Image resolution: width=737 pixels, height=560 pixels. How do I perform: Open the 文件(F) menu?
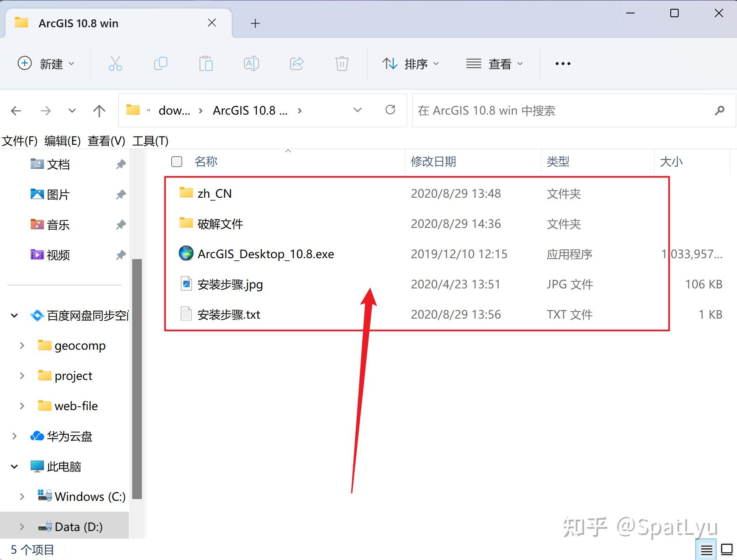coord(20,141)
